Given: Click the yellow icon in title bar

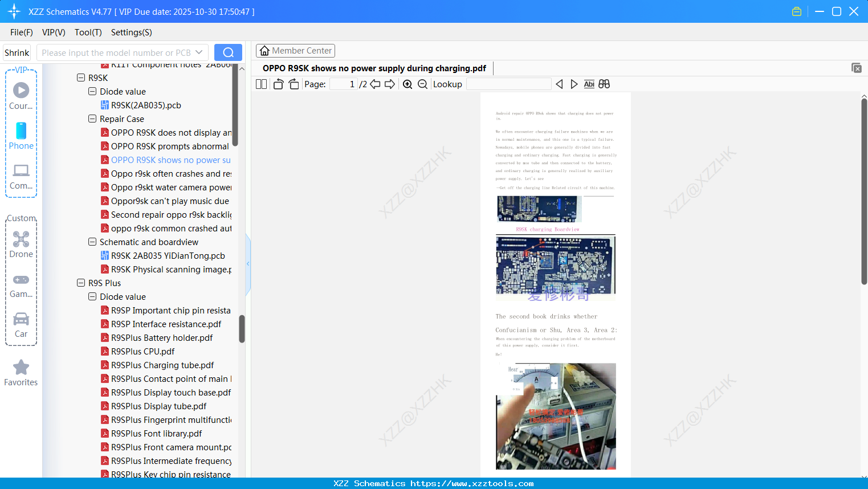Looking at the screenshot, I should 797,11.
